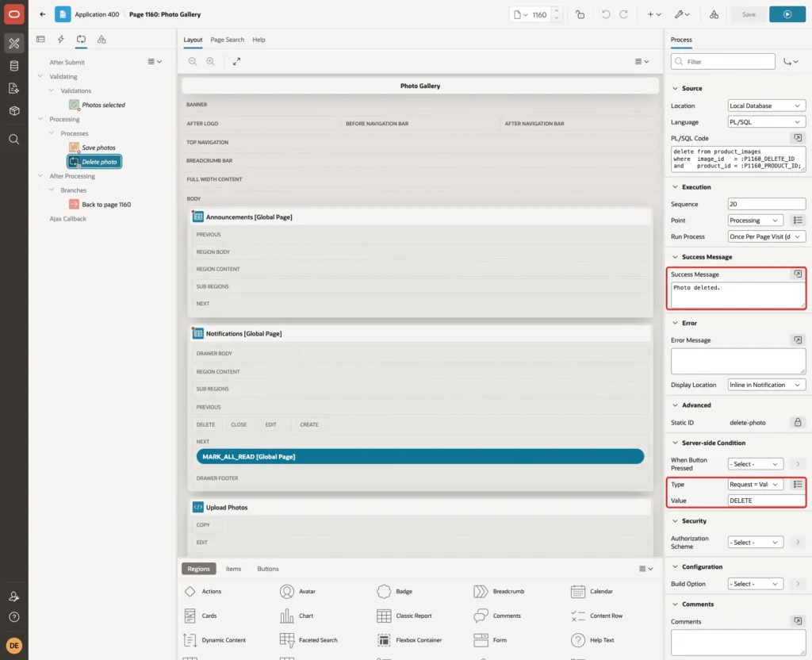This screenshot has height=660, width=812.
Task: Increment the page number stepper
Action: (557, 11)
